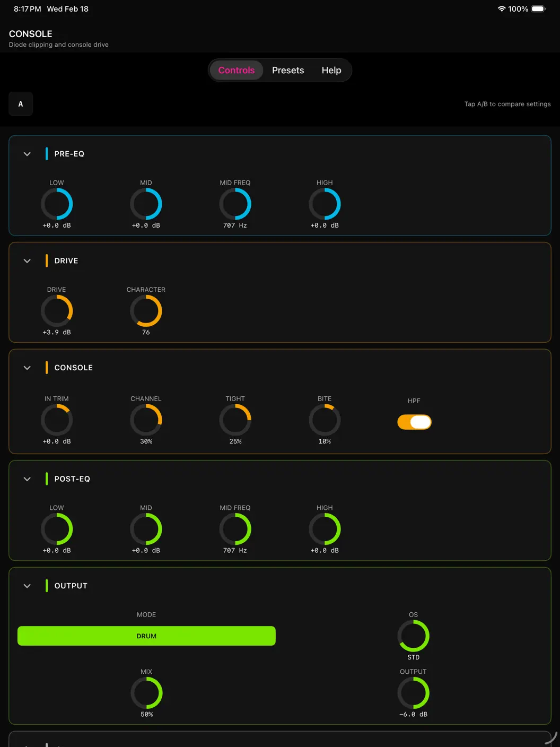This screenshot has width=560, height=747.
Task: Click the BITE knob at 10%
Action: click(325, 420)
